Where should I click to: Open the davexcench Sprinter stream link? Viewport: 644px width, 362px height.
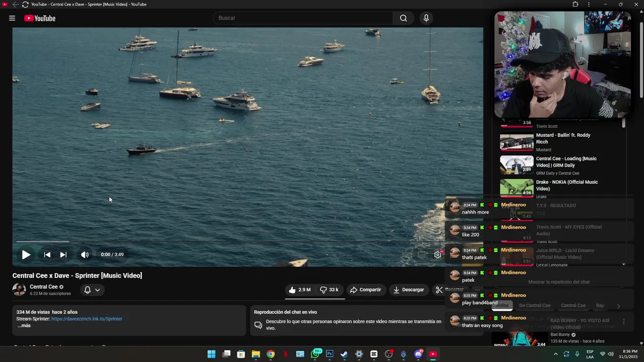click(x=87, y=319)
